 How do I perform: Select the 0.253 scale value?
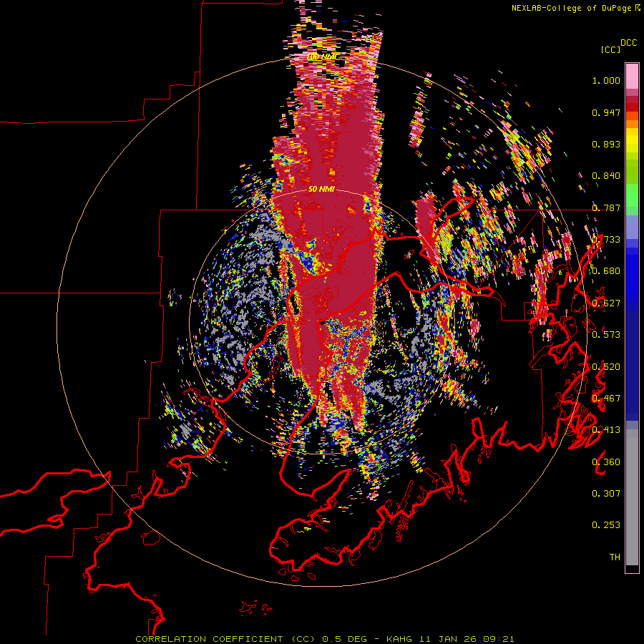click(x=606, y=525)
